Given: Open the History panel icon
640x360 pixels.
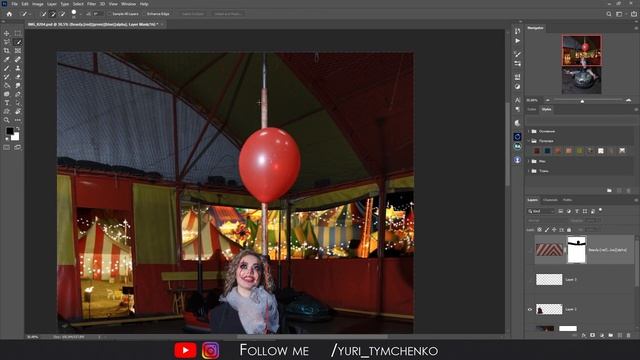Looking at the screenshot, I should click(x=518, y=31).
